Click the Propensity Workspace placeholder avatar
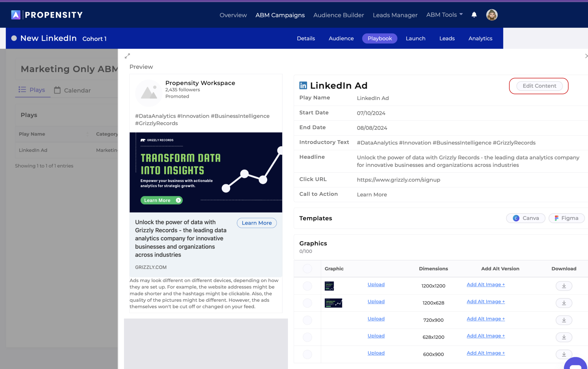 [x=149, y=93]
